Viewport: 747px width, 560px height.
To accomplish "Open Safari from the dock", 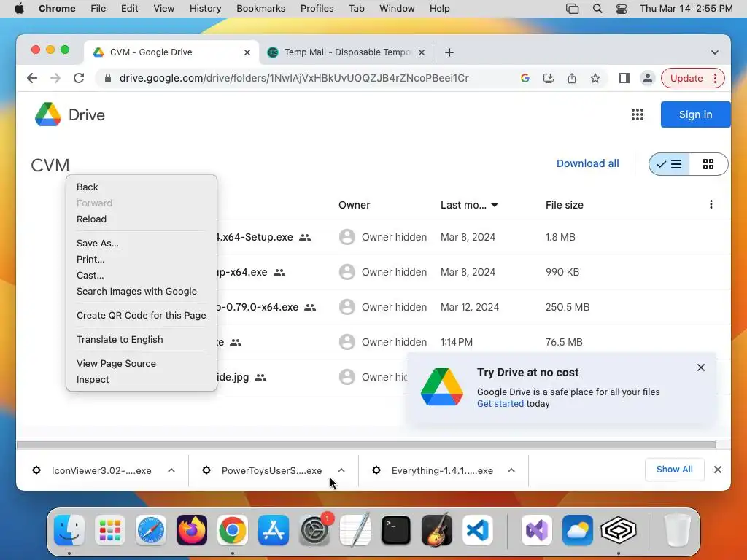I will (151, 529).
